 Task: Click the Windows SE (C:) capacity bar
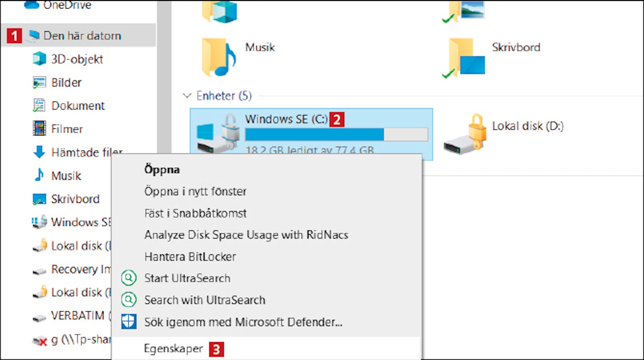(336, 135)
